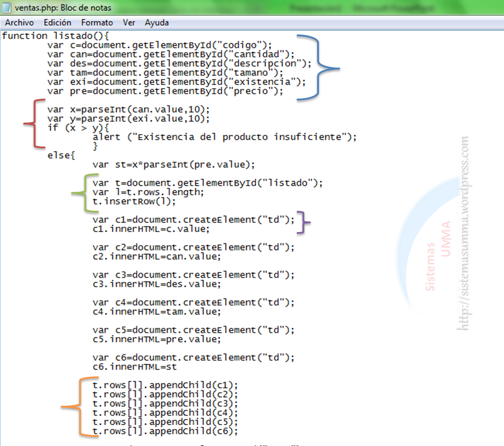Open the Ver menu
Screen dimensions: 504x446
tap(129, 23)
